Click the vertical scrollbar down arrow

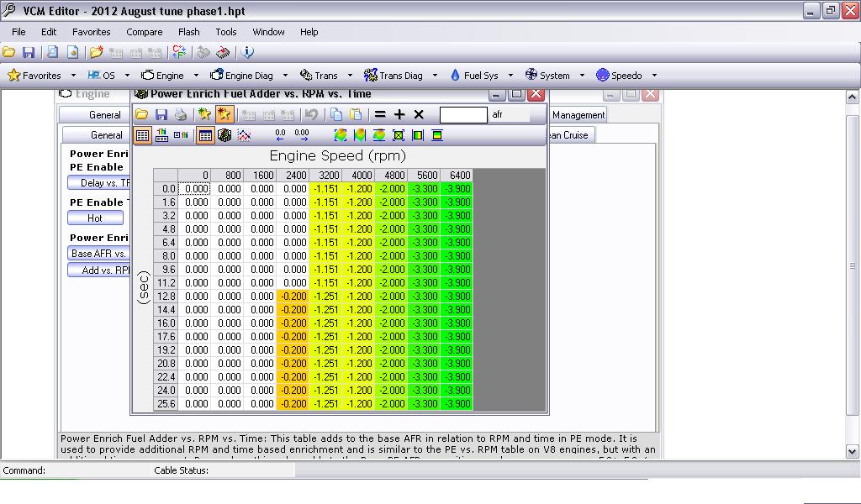coord(852,452)
